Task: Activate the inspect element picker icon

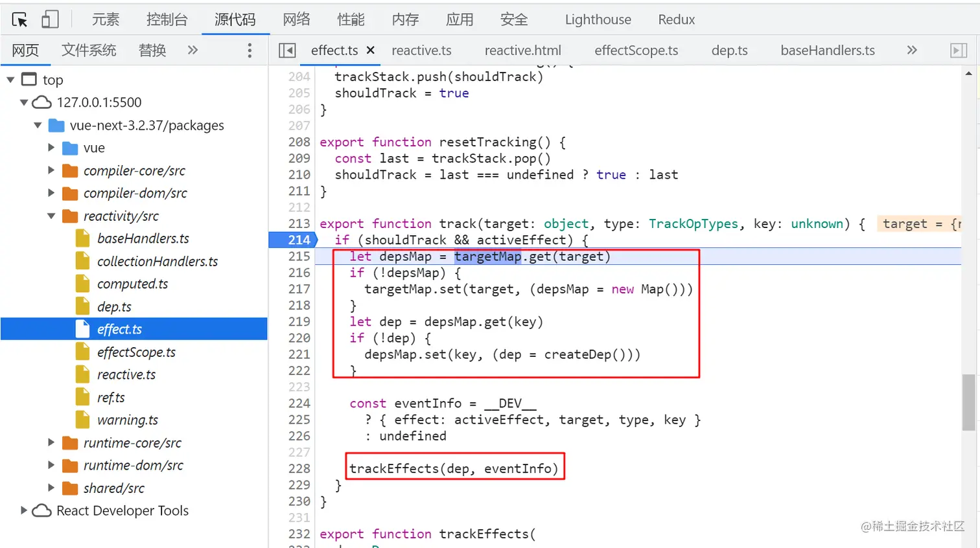Action: coord(19,19)
